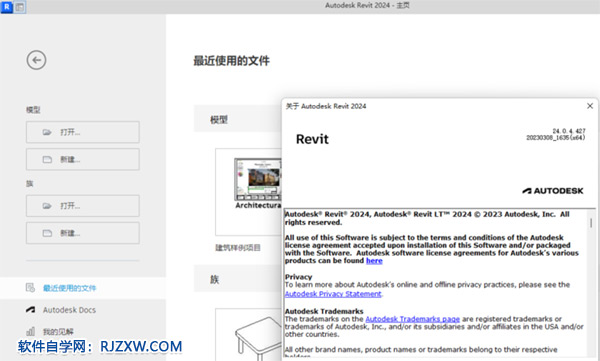The image size is (600, 361).
Task: Click the file icon on family 新建 button
Action: [x=47, y=233]
